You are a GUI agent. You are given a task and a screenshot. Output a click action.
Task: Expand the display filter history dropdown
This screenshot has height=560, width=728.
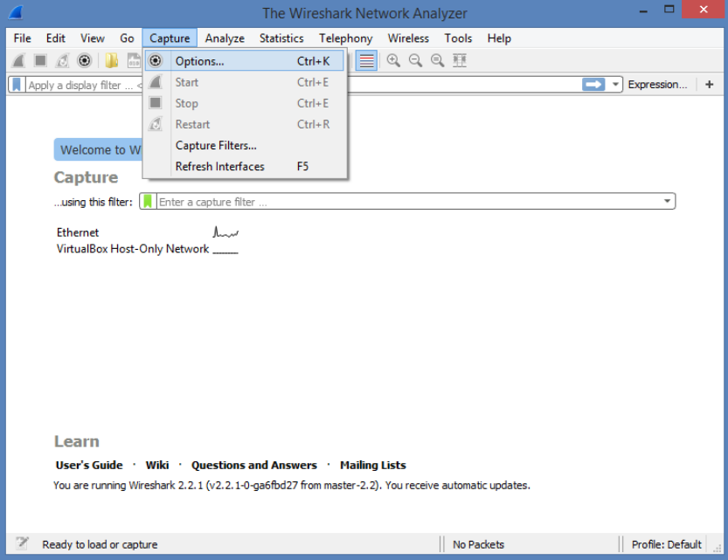615,85
